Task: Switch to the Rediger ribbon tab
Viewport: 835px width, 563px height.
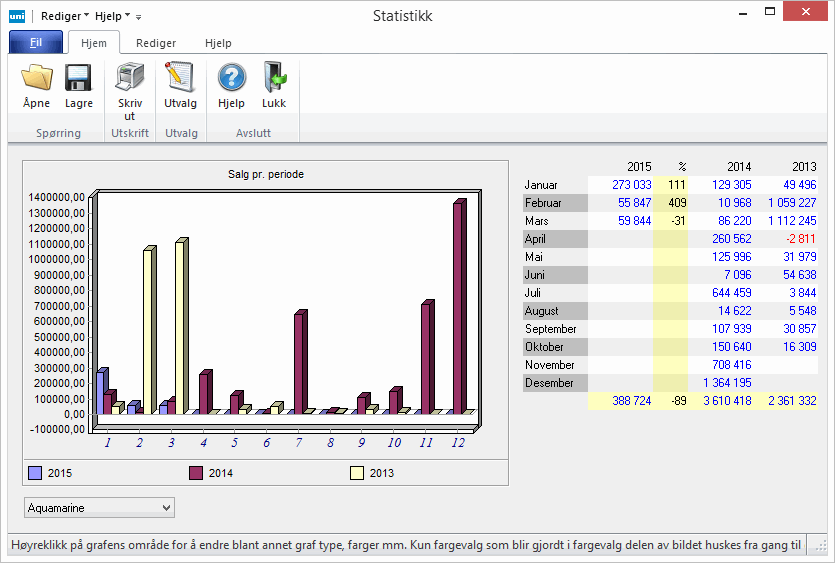Action: coord(156,43)
